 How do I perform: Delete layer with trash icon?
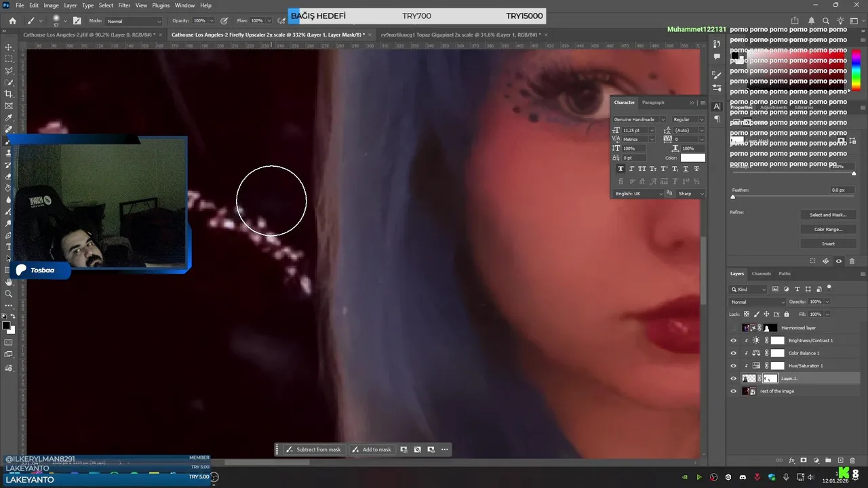click(x=853, y=460)
